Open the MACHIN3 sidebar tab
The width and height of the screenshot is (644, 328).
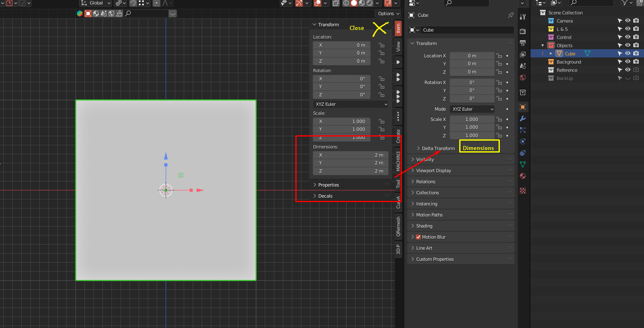[398, 161]
